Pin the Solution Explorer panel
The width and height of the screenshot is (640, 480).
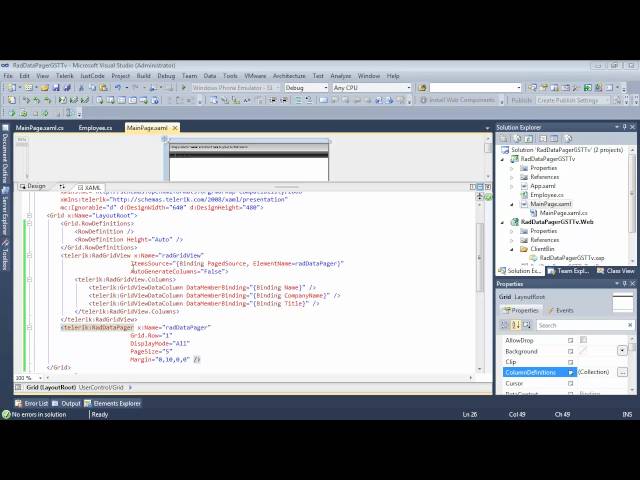(x=624, y=127)
